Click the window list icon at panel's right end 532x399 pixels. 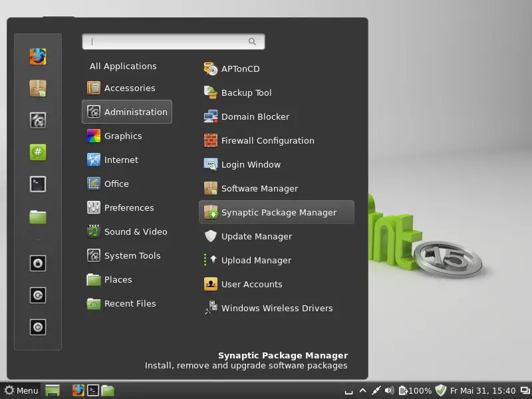[525, 391]
